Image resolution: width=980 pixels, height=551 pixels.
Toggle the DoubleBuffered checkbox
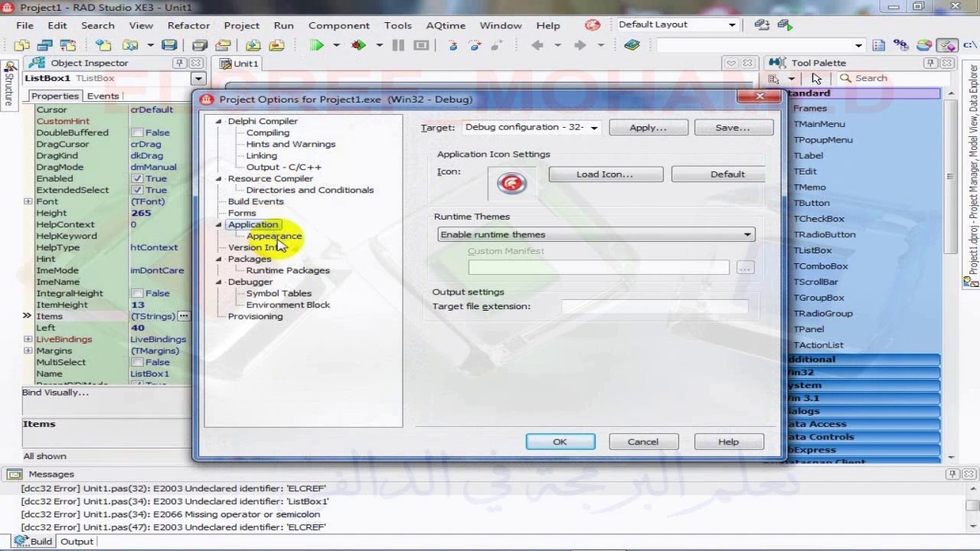[137, 132]
